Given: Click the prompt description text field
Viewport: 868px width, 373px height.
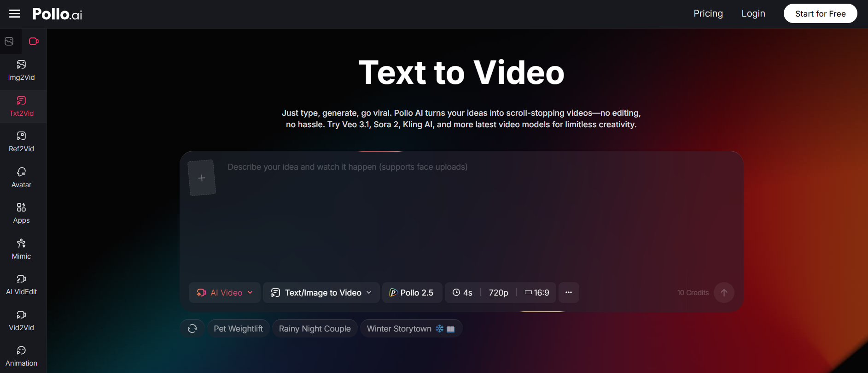Looking at the screenshot, I should 460,207.
